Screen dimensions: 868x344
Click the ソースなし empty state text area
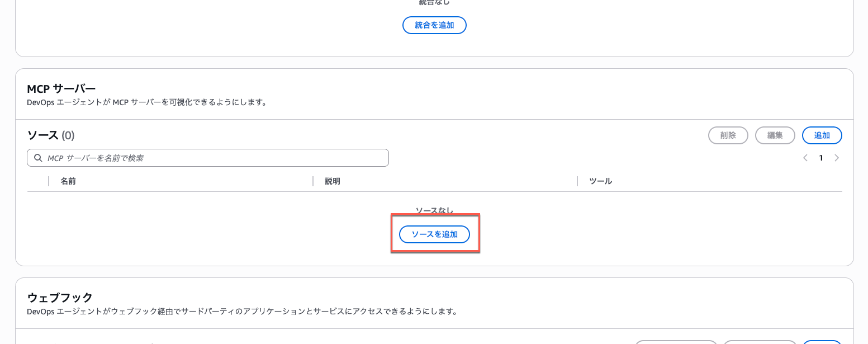(434, 210)
